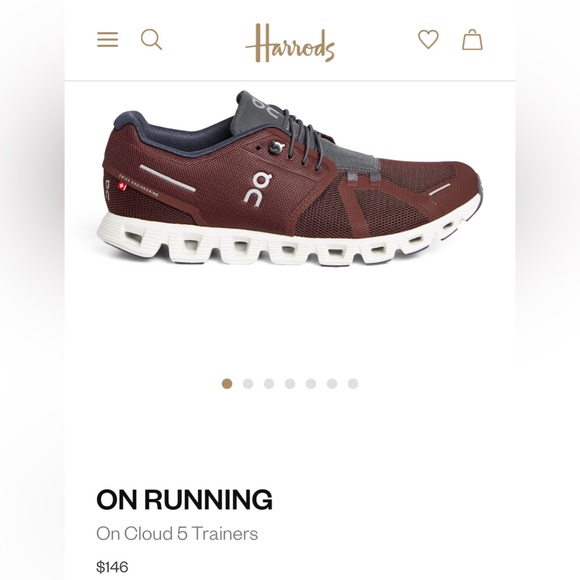The image size is (580, 580).
Task: Tap the On logo on shoe side
Action: 258,190
